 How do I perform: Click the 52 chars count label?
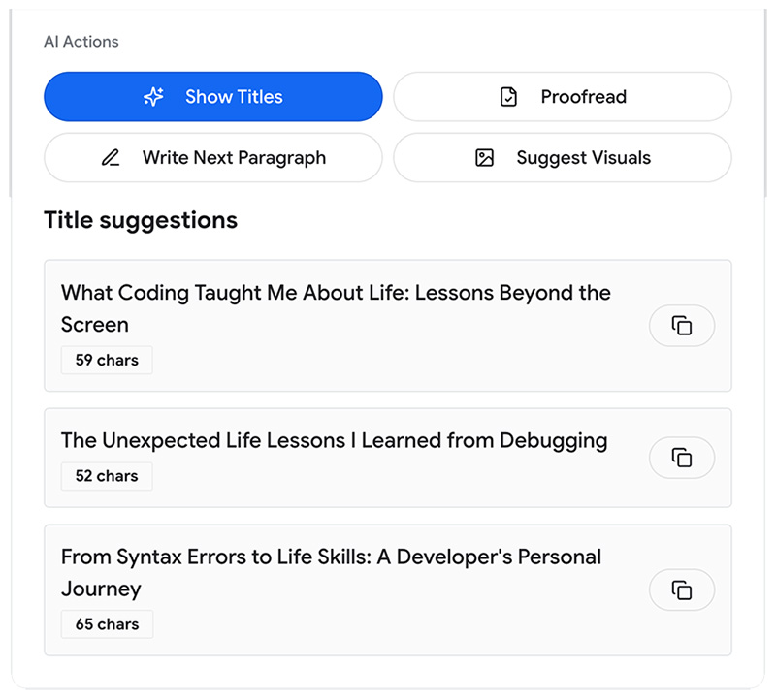point(107,476)
